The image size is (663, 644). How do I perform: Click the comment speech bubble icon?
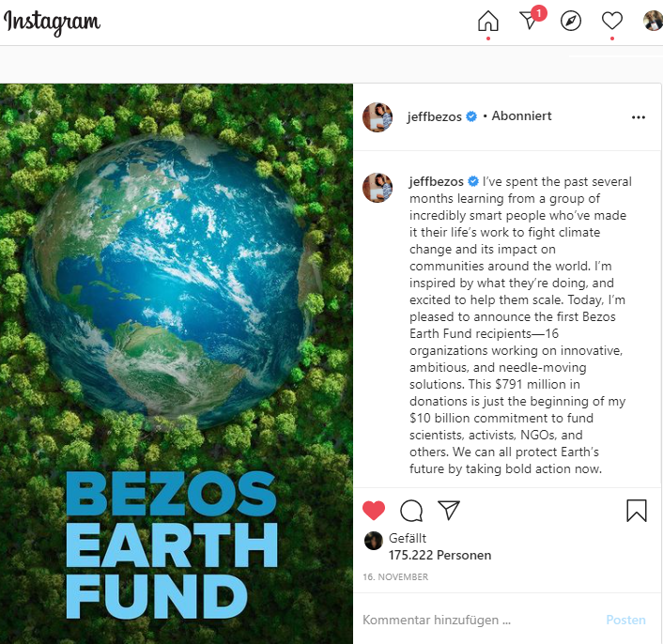(411, 511)
